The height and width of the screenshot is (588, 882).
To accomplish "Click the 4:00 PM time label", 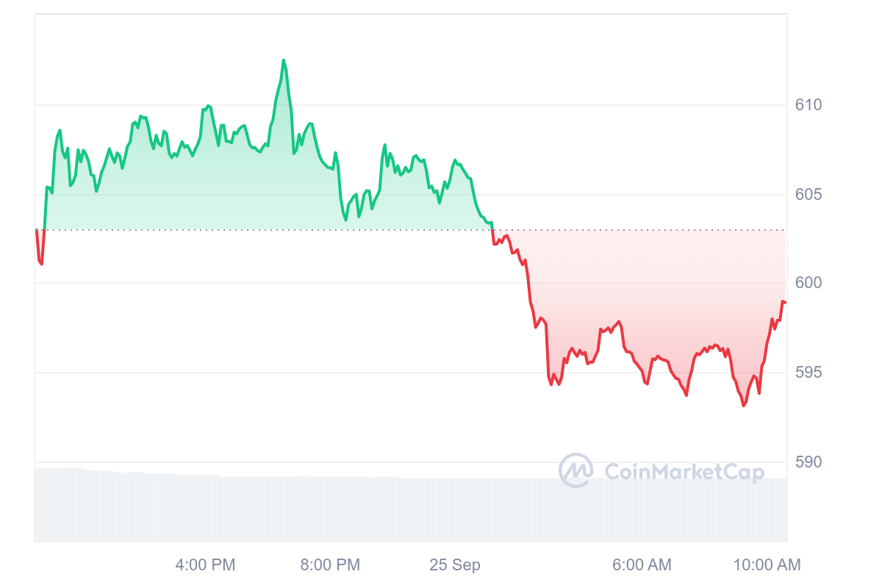I will point(205,565).
